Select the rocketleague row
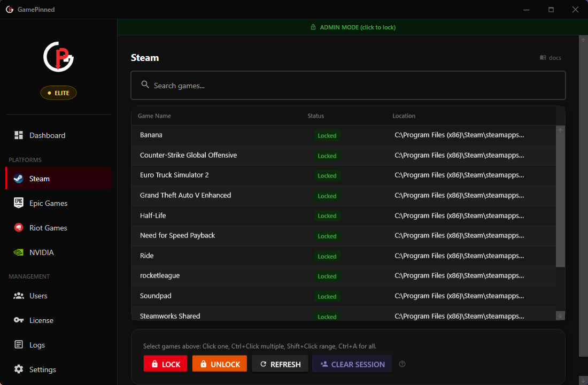The height and width of the screenshot is (385, 588). pyautogui.click(x=344, y=276)
